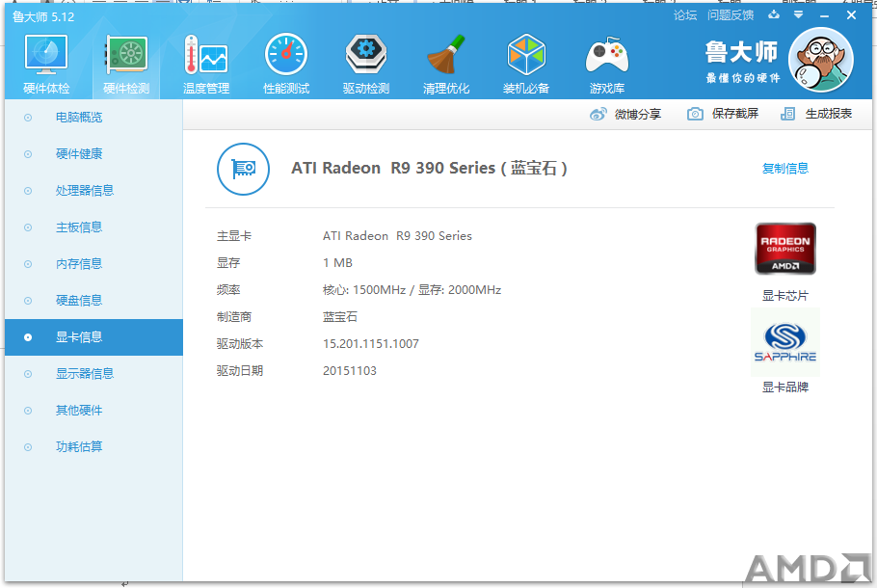The image size is (877, 588).
Task: Click the window title "鲁大师 5.12"
Action: point(43,17)
